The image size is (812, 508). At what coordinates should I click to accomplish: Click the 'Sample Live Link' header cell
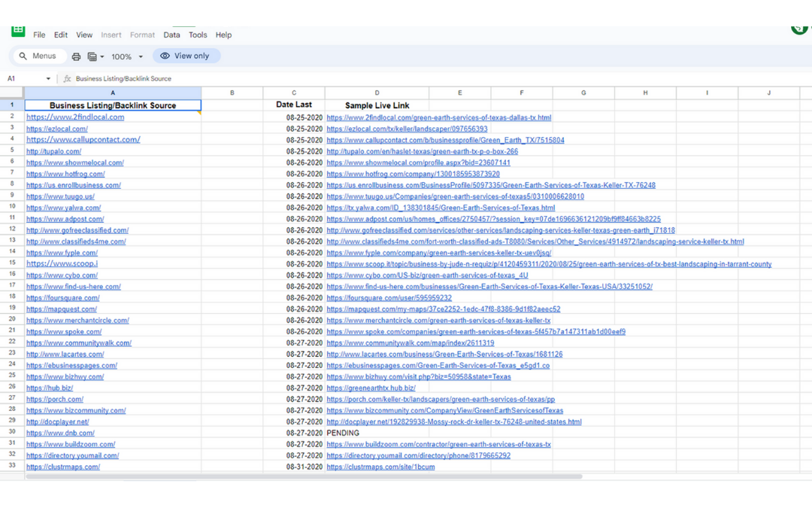tap(377, 105)
